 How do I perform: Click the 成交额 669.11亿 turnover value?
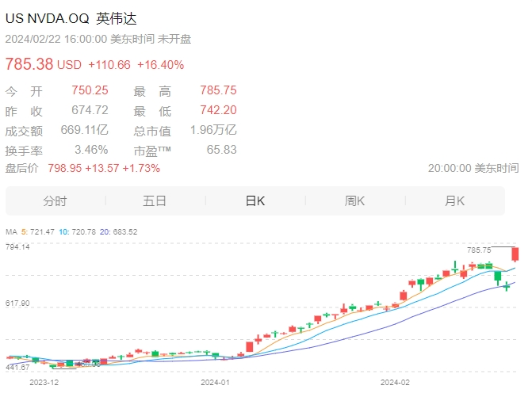[85, 130]
